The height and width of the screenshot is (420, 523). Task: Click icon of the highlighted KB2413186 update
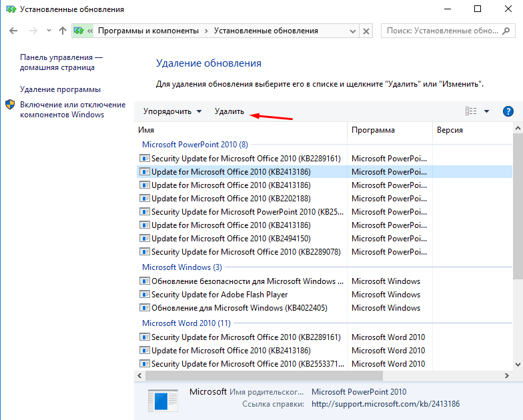coord(144,172)
